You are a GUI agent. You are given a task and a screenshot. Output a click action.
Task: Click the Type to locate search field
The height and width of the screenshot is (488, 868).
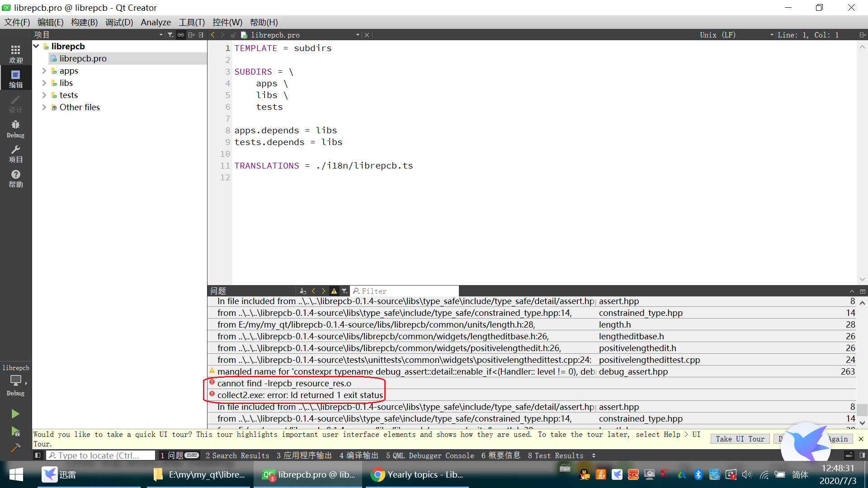tap(100, 455)
